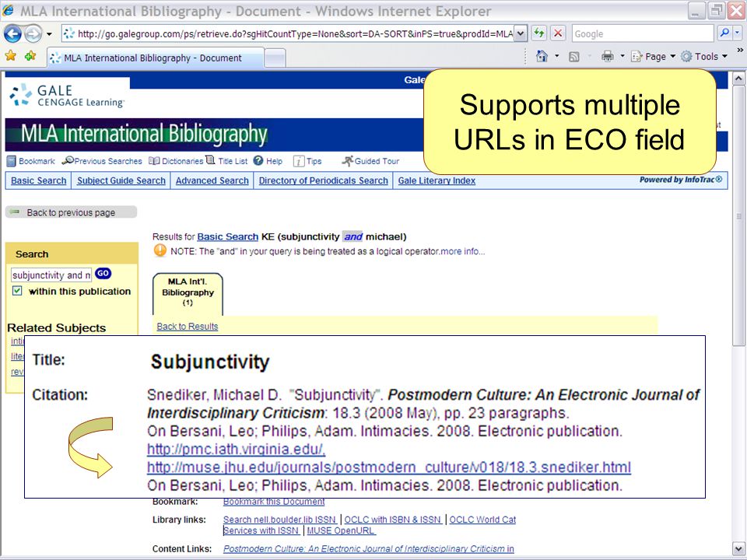Open the Tools menu
747x560 pixels.
click(704, 57)
